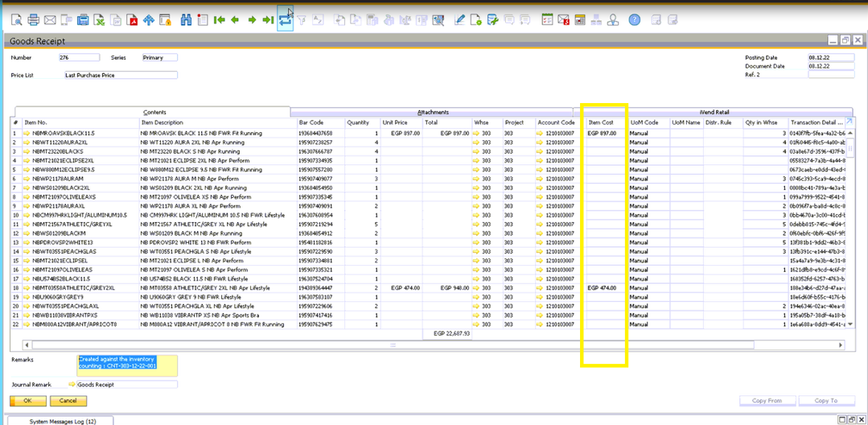
Task: Switch to the Attachments tab
Action: tap(433, 112)
